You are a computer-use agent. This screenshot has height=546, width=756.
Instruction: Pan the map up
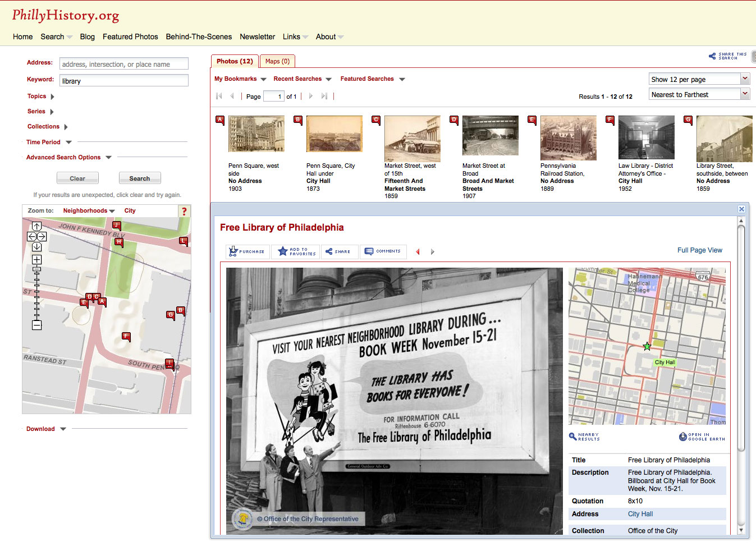tap(36, 226)
